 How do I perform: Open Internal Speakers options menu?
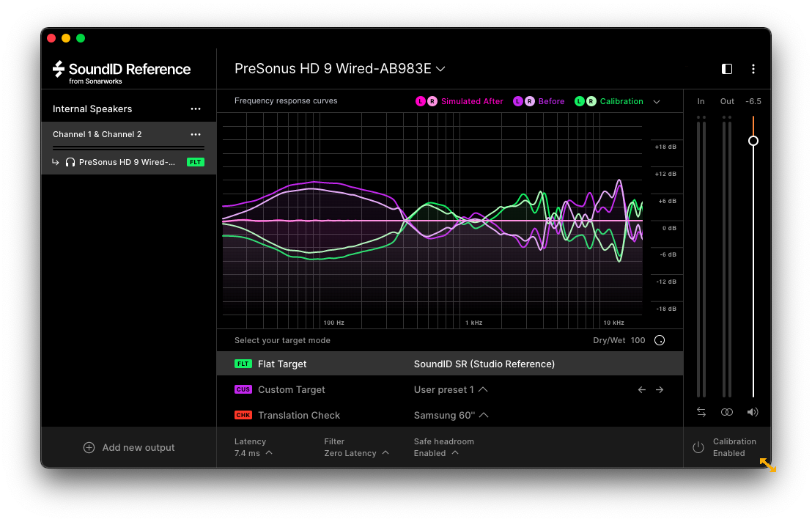(x=195, y=109)
